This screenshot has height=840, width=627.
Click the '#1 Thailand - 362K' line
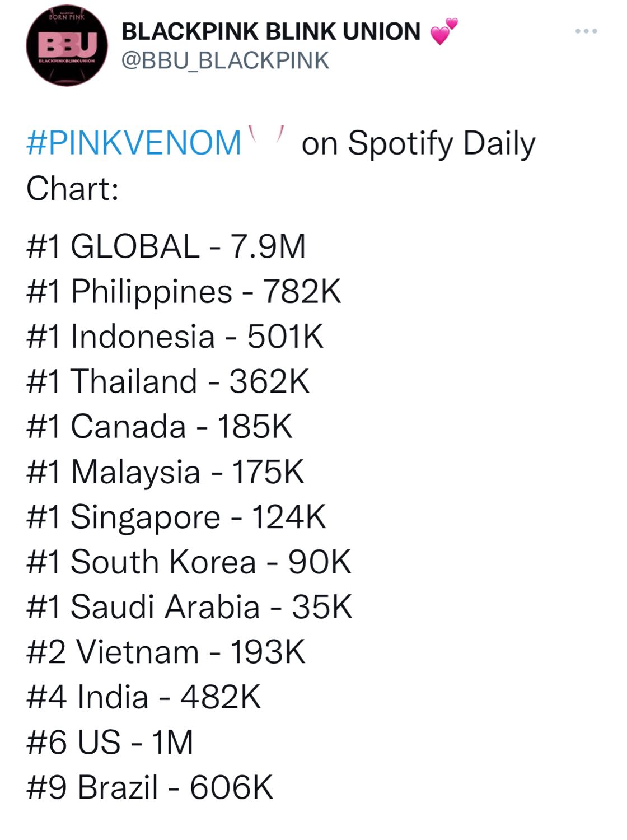tap(167, 381)
